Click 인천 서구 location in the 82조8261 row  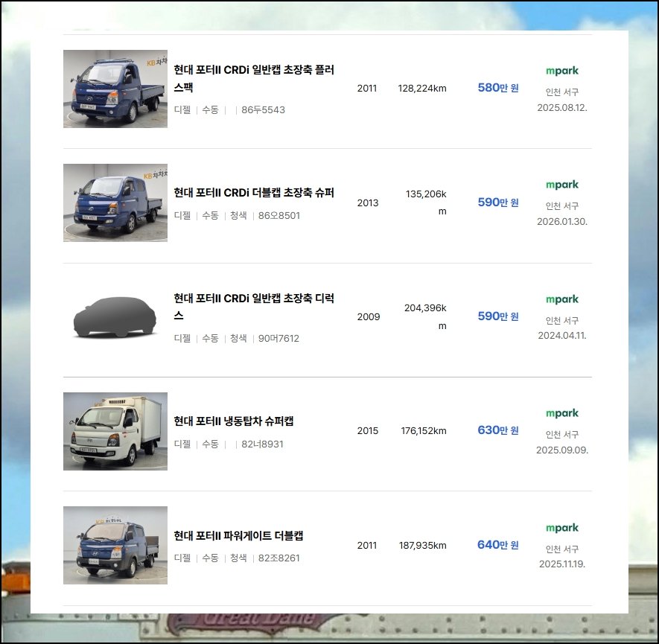[x=562, y=549]
